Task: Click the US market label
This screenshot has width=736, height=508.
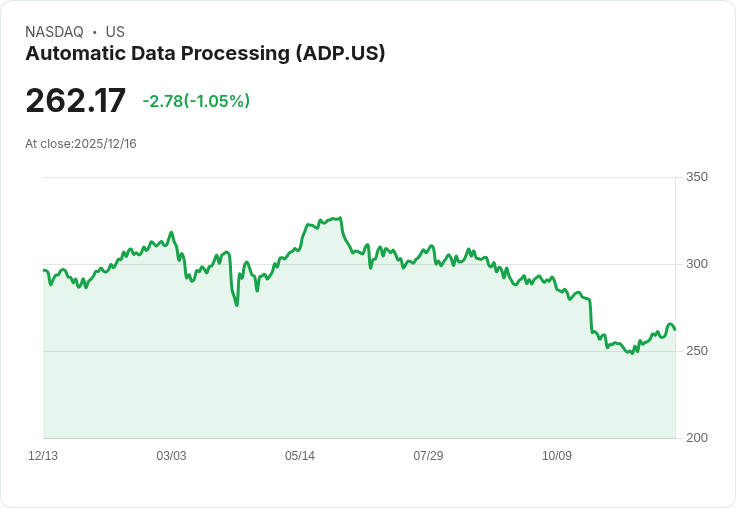Action: pos(115,32)
